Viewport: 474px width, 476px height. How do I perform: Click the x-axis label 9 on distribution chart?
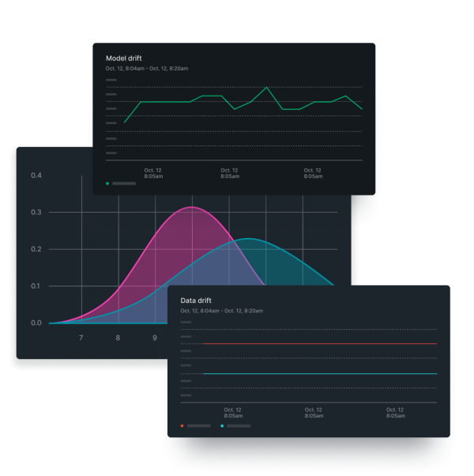155,338
